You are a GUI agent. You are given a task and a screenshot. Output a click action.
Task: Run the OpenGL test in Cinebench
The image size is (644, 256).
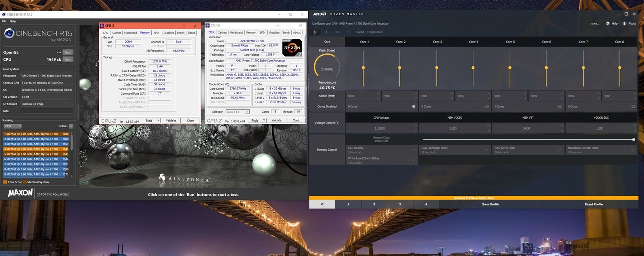[67, 52]
